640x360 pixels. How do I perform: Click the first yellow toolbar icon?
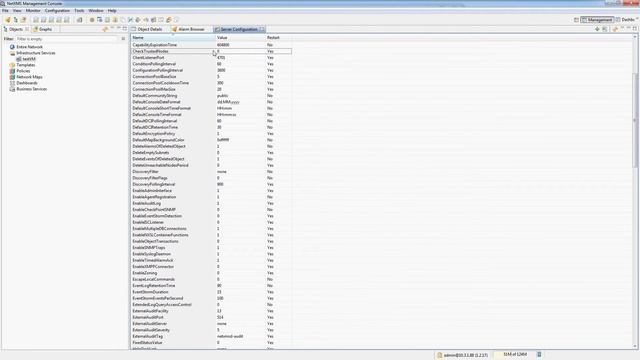tap(7, 20)
